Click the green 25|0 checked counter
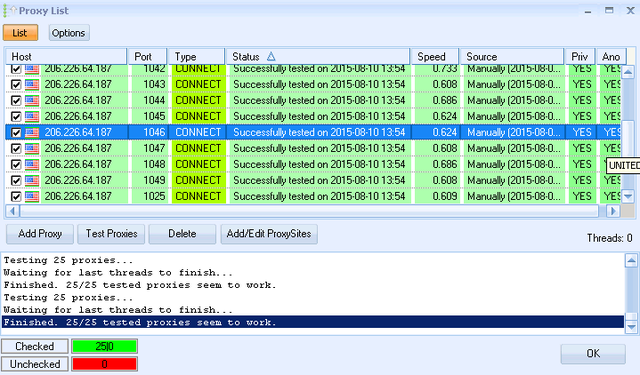This screenshot has height=375, width=640. [104, 346]
